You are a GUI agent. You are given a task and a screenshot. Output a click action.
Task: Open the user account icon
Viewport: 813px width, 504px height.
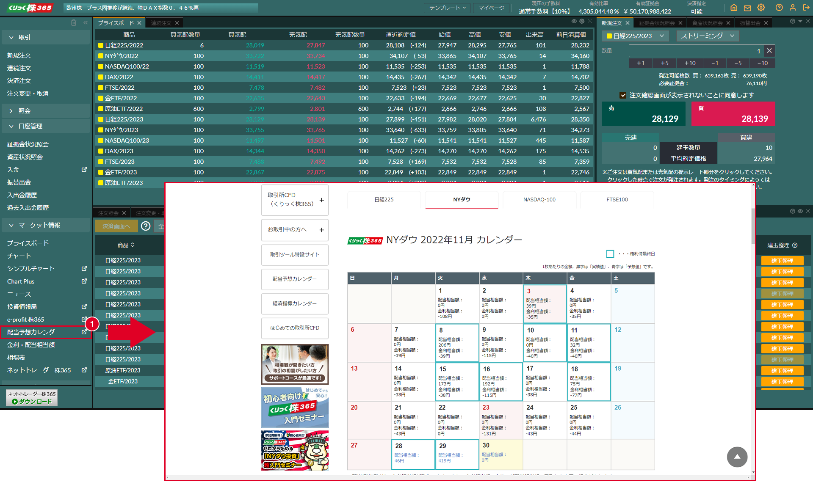tap(793, 8)
